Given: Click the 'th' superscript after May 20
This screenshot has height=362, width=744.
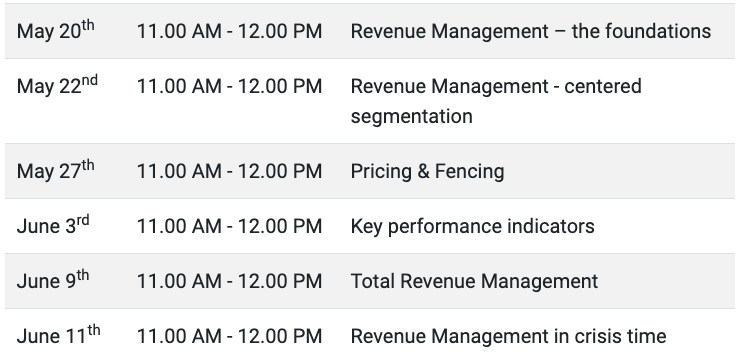Looking at the screenshot, I should tap(88, 25).
